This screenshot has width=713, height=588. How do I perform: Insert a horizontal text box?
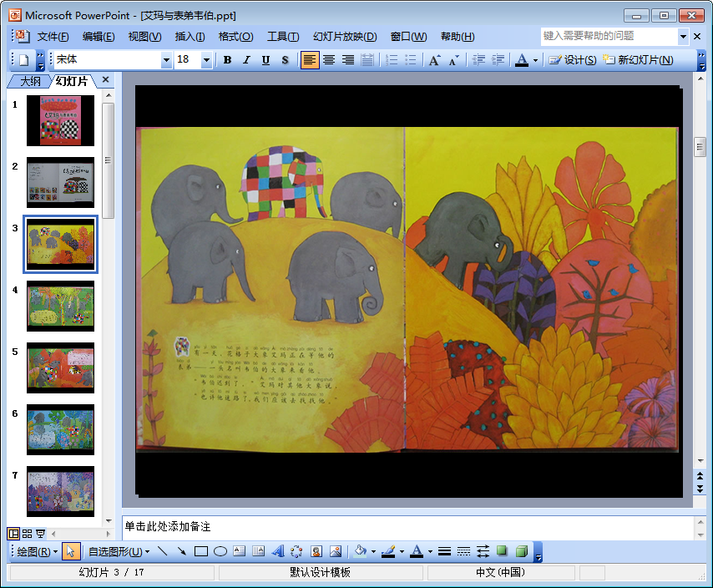(239, 552)
